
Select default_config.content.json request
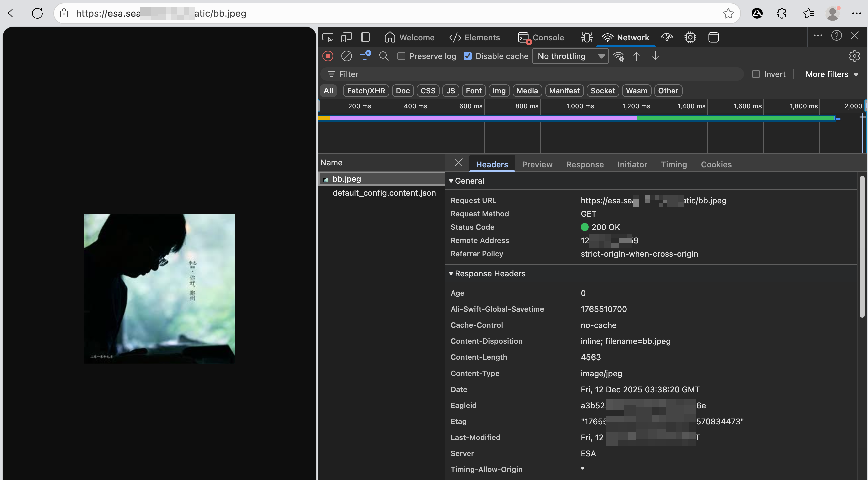(384, 193)
